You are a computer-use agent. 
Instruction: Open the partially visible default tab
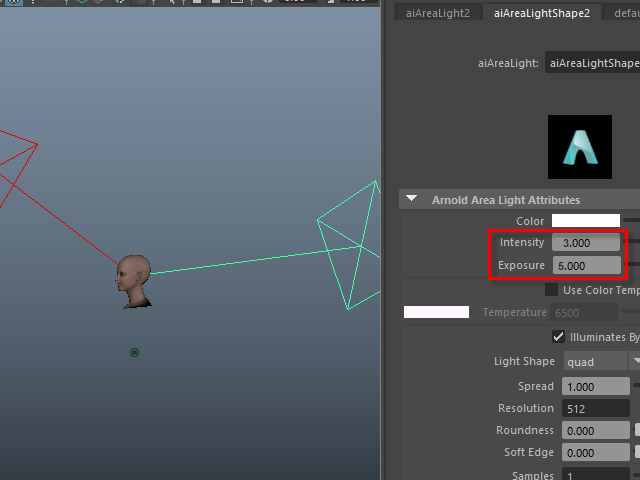tap(621, 13)
